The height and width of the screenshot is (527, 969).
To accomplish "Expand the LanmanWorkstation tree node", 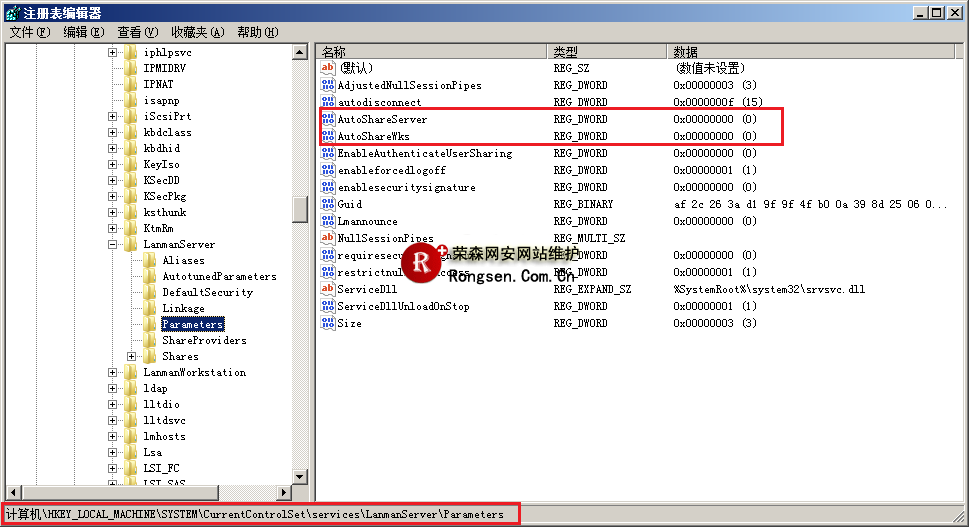I will point(113,372).
